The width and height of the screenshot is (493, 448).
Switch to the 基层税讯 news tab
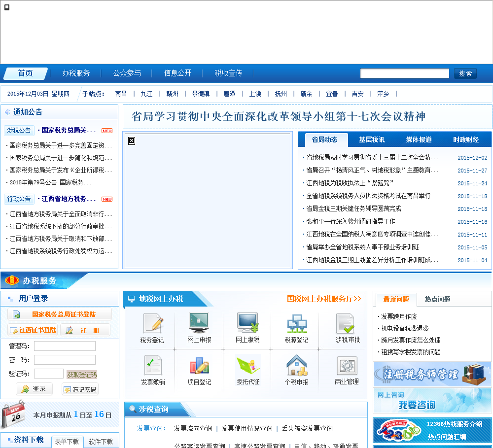point(372,139)
